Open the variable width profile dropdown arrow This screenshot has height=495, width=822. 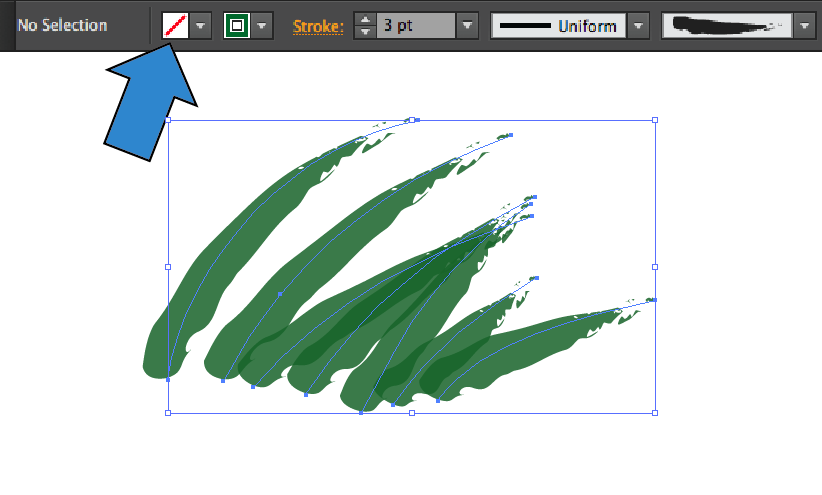[639, 25]
